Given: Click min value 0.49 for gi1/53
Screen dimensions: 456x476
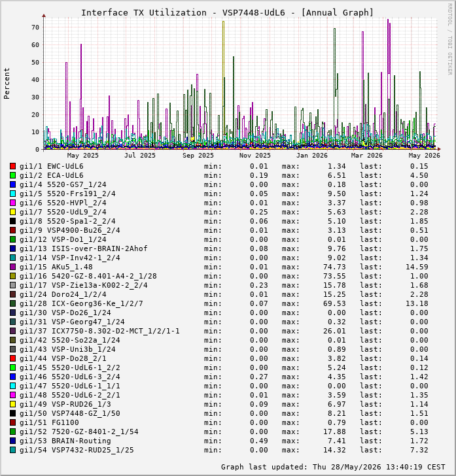Looking at the screenshot, I should (259, 441).
